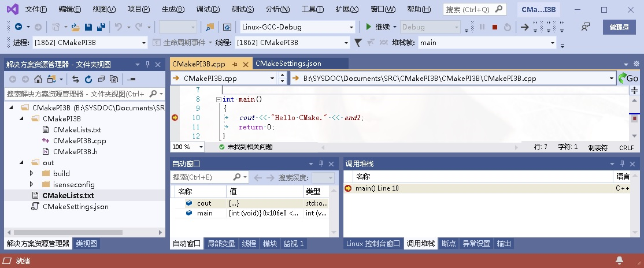Click the Find in Files icon

tap(210, 27)
